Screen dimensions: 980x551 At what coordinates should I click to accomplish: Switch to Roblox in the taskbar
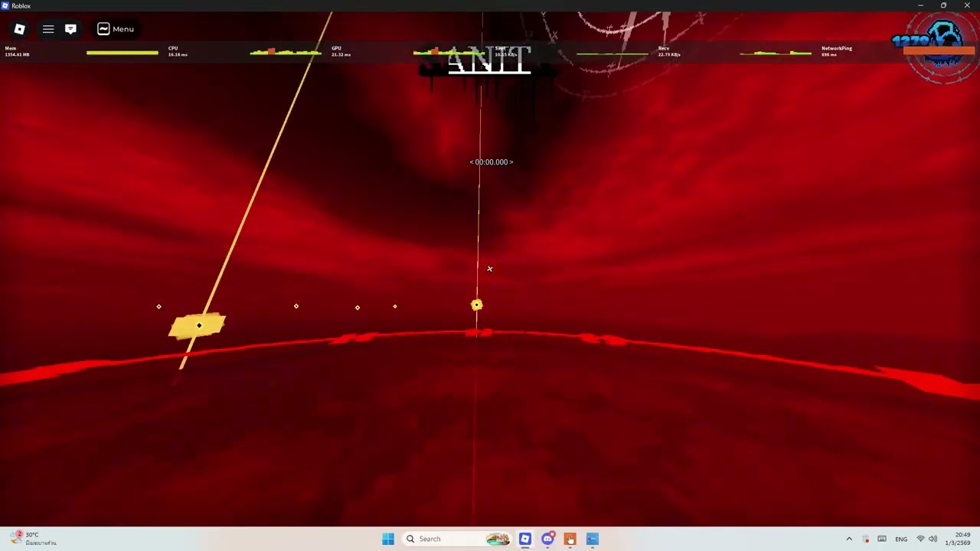pyautogui.click(x=525, y=539)
